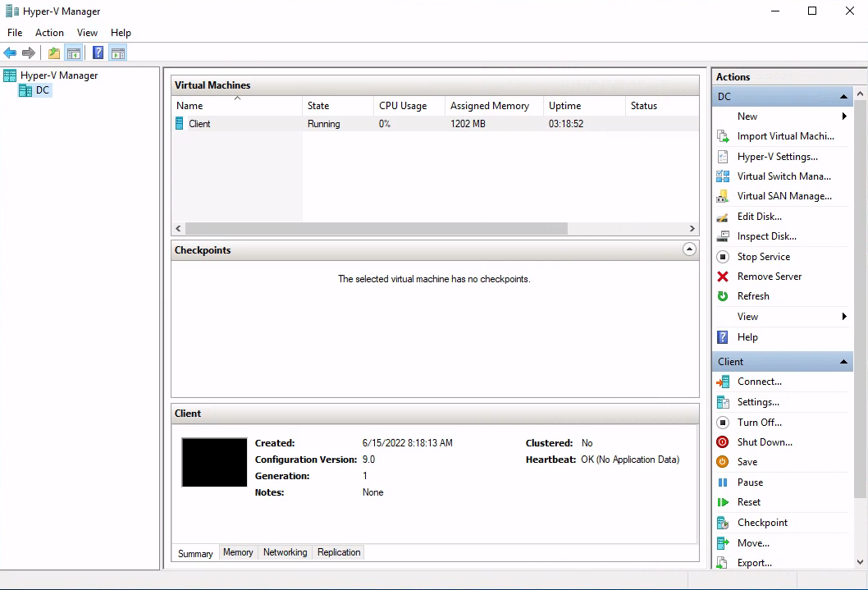The image size is (868, 590).
Task: Click the Client VM preview thumbnail
Action: click(x=214, y=462)
